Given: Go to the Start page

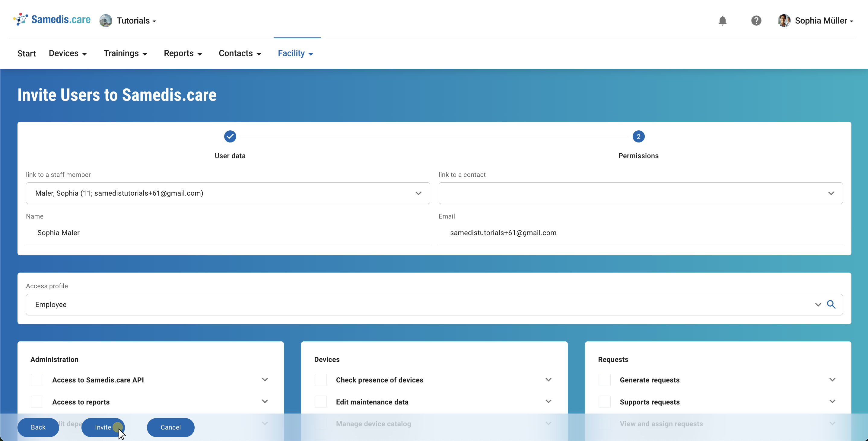Looking at the screenshot, I should (x=27, y=53).
